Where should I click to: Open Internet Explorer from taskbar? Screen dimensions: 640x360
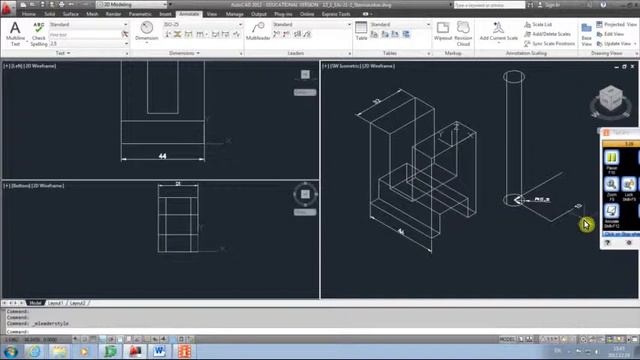34,351
